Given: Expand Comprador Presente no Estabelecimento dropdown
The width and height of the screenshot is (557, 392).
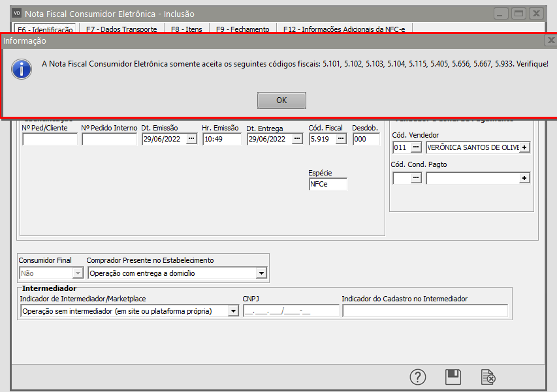Looking at the screenshot, I should pos(261,273).
